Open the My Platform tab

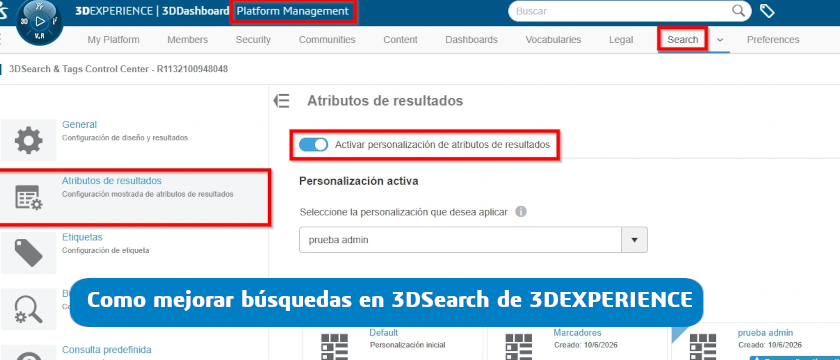(113, 40)
